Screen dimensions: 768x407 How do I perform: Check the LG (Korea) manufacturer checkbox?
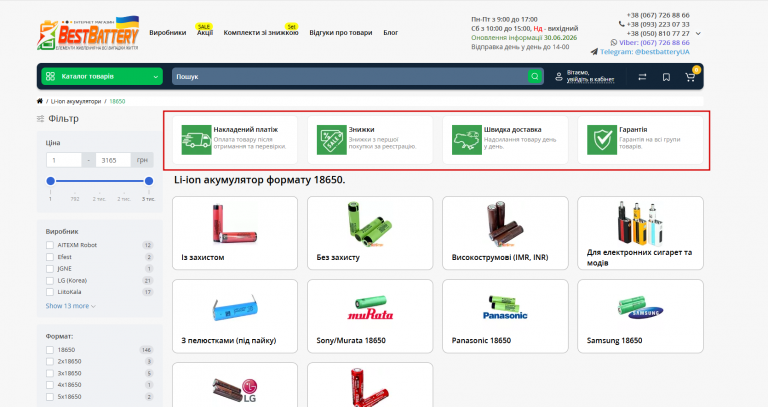[x=49, y=281]
